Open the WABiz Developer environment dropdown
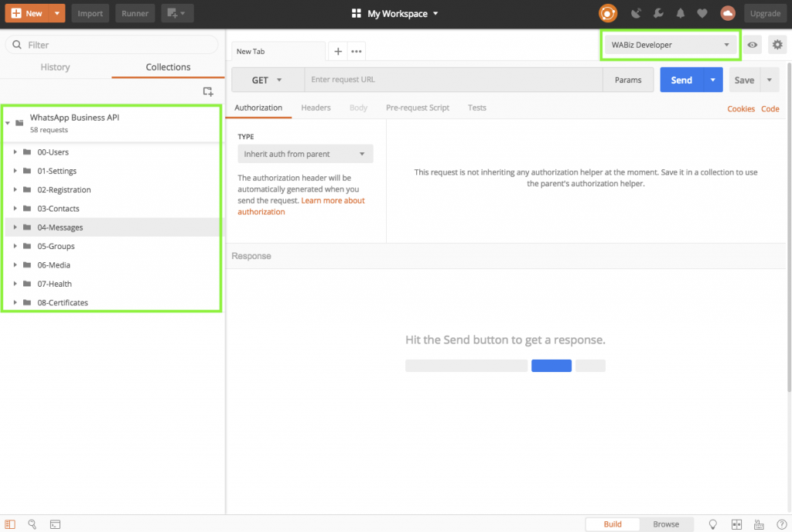 point(671,45)
